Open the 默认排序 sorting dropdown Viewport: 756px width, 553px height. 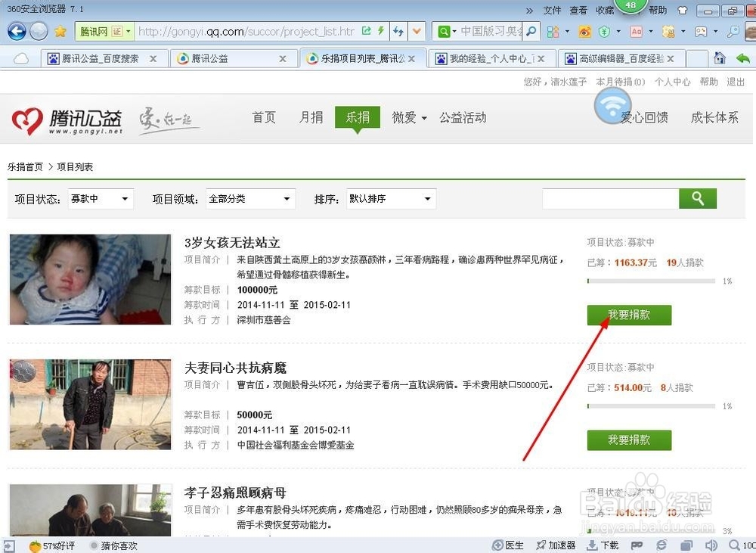[391, 198]
